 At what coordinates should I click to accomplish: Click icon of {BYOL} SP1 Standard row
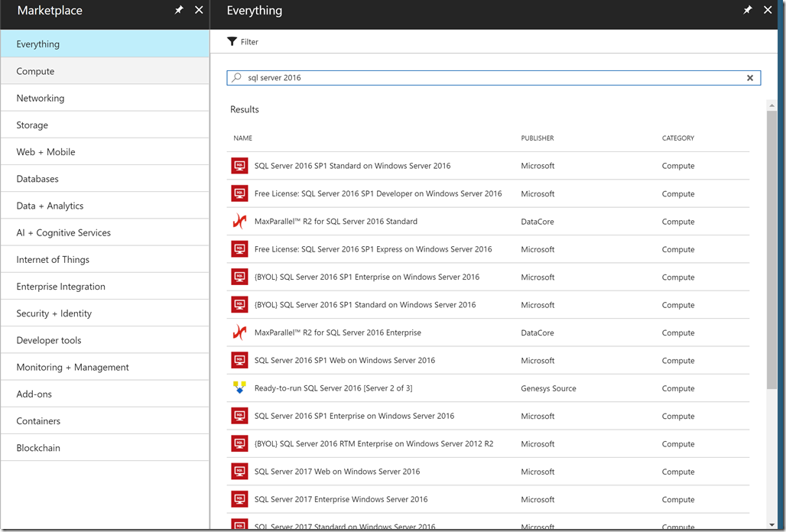[x=239, y=304]
